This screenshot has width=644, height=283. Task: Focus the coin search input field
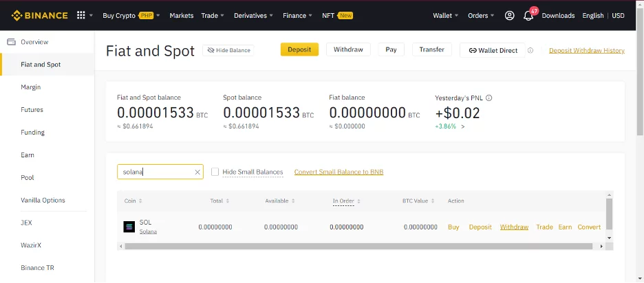[x=160, y=172]
